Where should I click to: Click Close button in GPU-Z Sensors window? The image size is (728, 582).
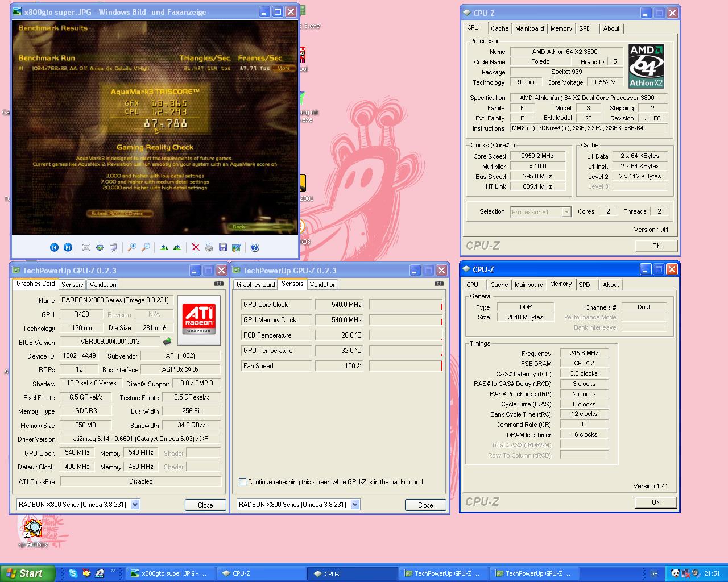(425, 505)
